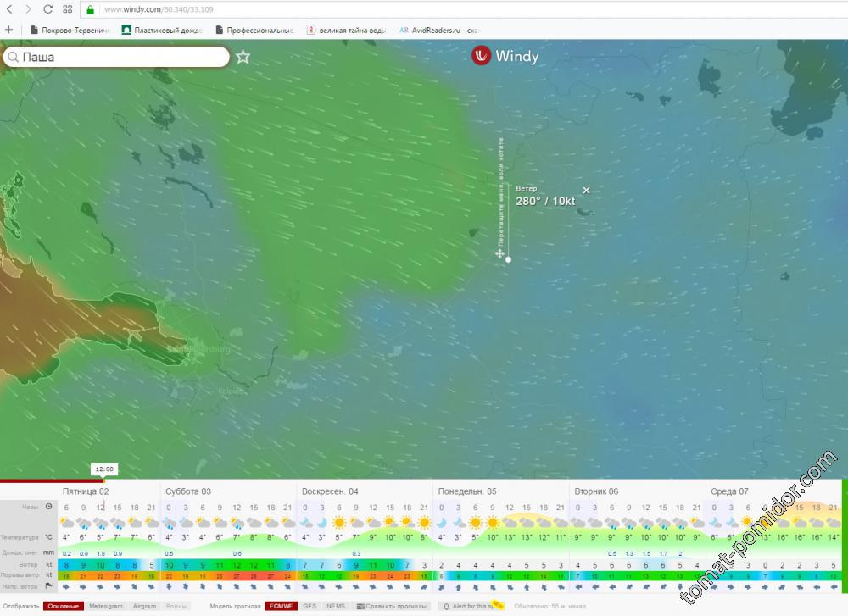Click the drag handle on picker

[x=500, y=253]
